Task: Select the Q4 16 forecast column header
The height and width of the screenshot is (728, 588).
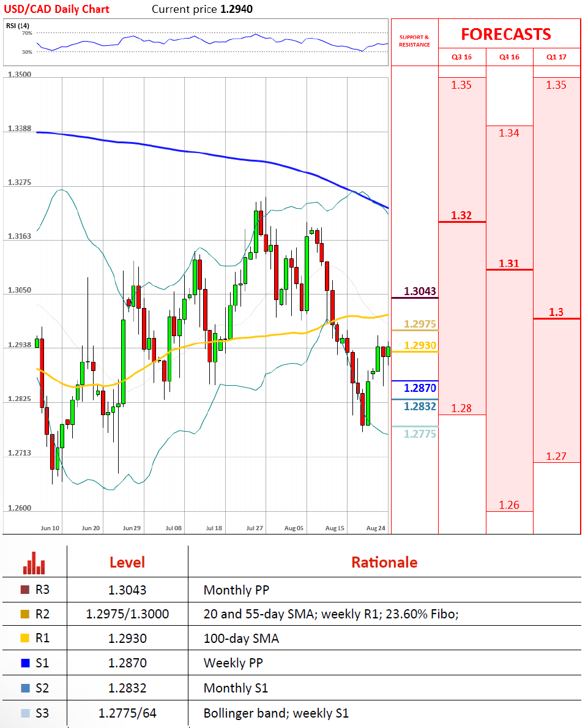Action: point(509,57)
